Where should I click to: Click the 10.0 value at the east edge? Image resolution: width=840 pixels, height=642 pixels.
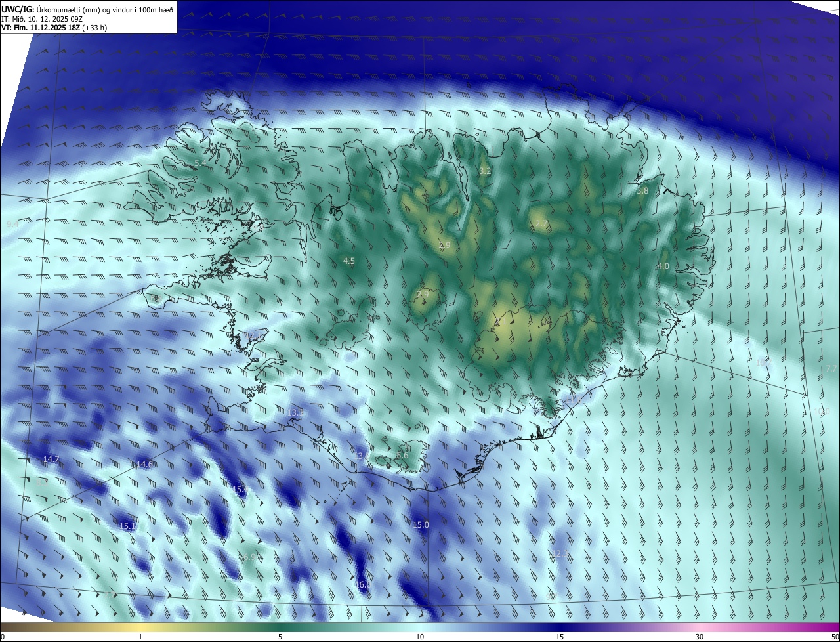coord(822,411)
